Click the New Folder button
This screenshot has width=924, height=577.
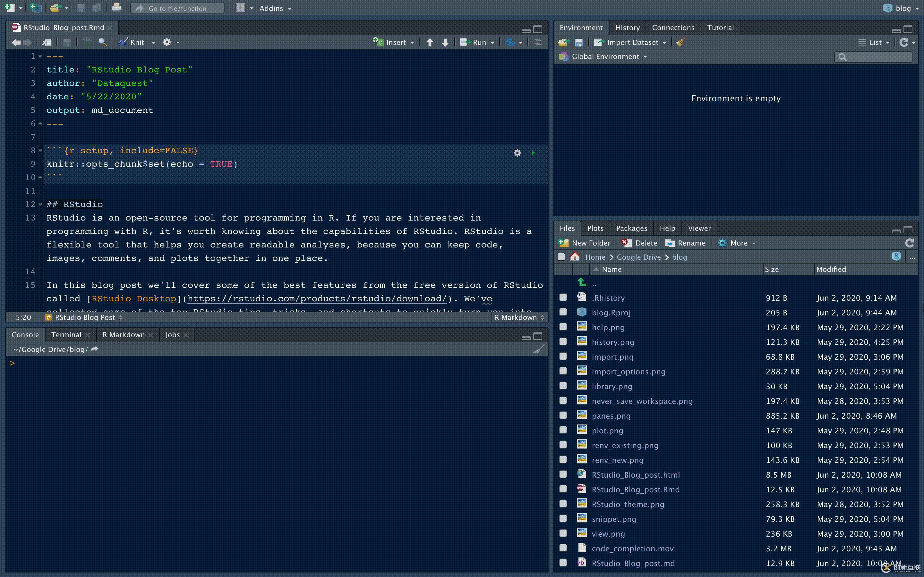click(x=585, y=243)
